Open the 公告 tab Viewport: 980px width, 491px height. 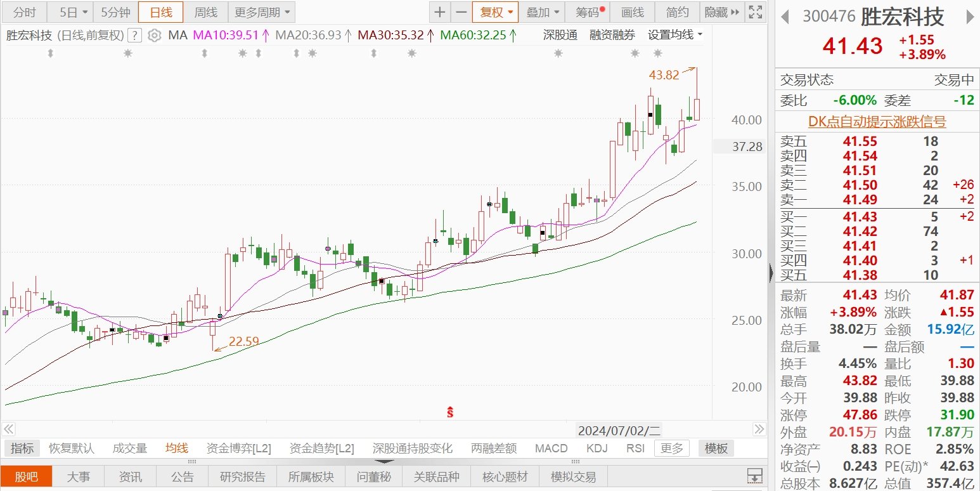click(183, 476)
